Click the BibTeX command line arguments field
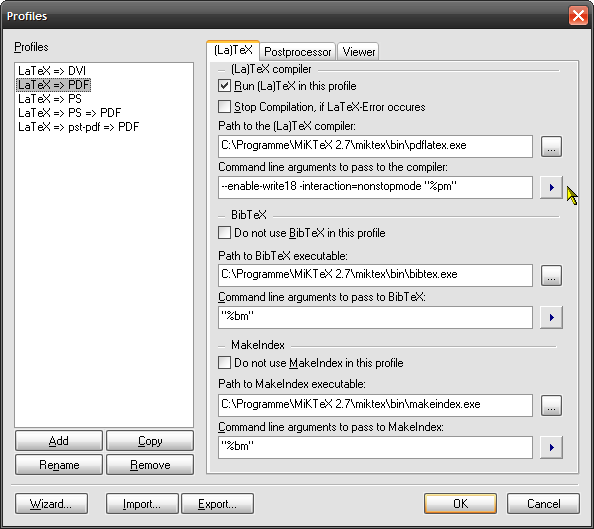Viewport: 594px width, 529px height. pos(375,317)
